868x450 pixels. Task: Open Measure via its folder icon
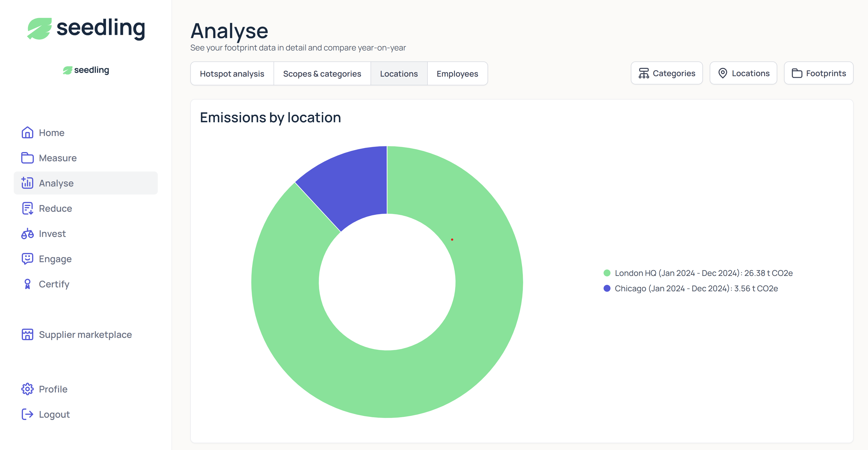point(27,158)
